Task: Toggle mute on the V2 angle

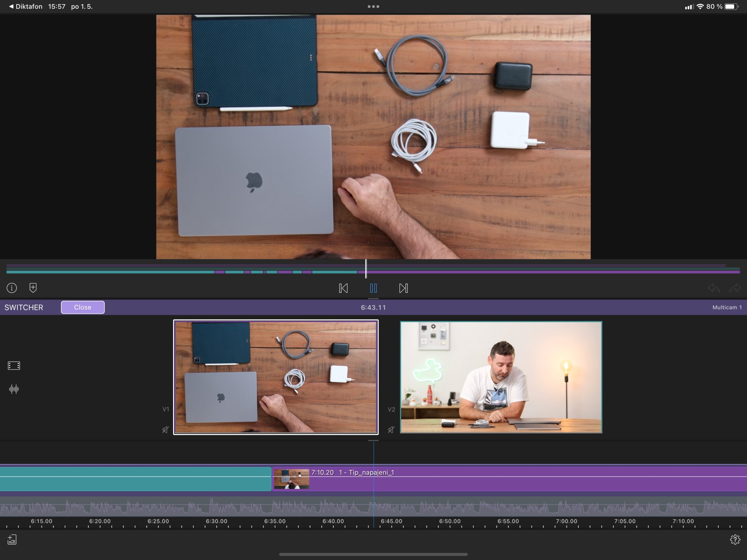Action: [391, 430]
